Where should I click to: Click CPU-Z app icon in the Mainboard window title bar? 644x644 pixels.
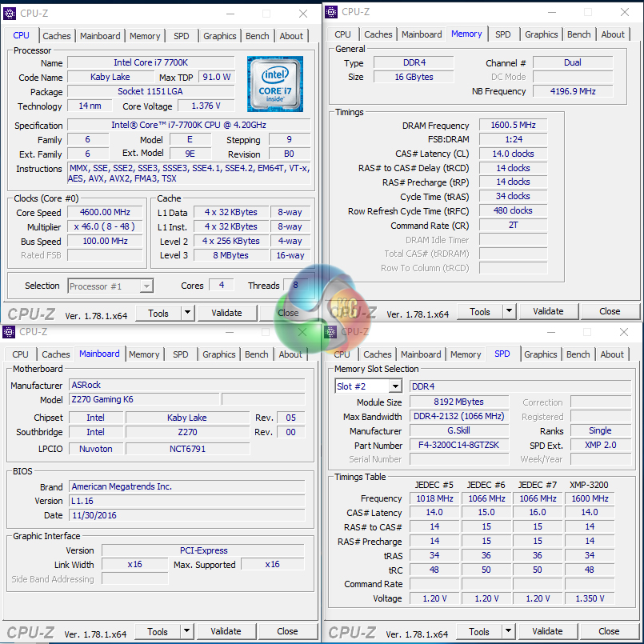(9, 331)
